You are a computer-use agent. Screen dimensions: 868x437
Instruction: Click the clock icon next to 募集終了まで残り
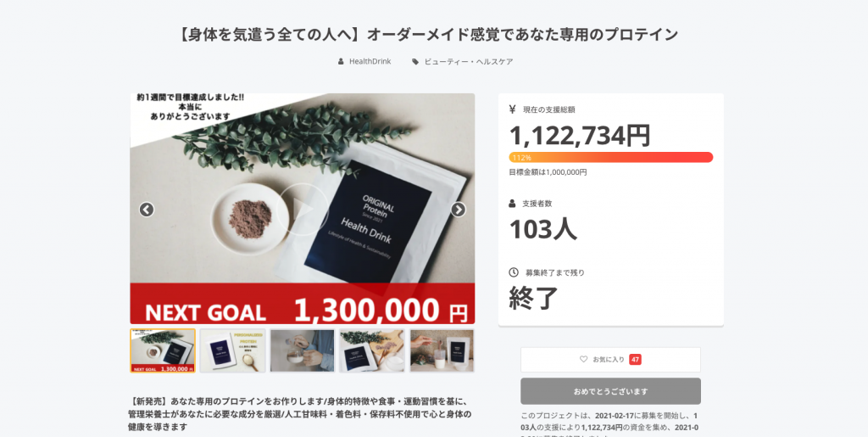513,272
